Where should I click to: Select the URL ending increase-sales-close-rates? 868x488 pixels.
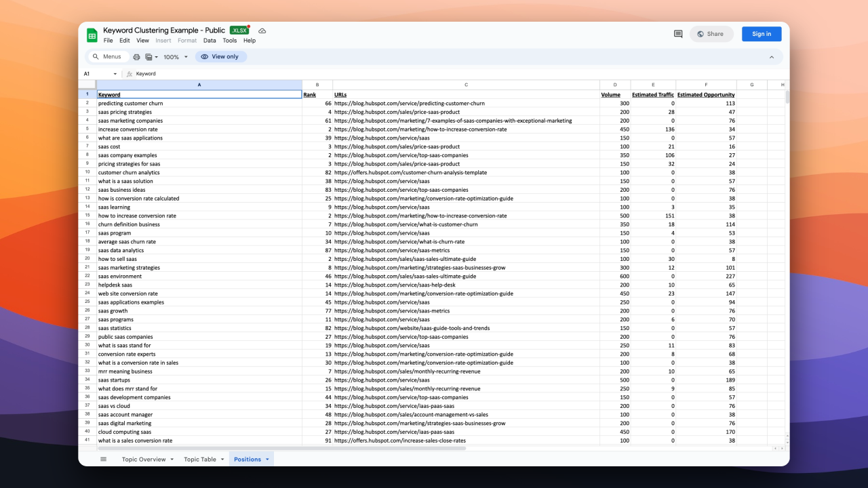point(467,441)
